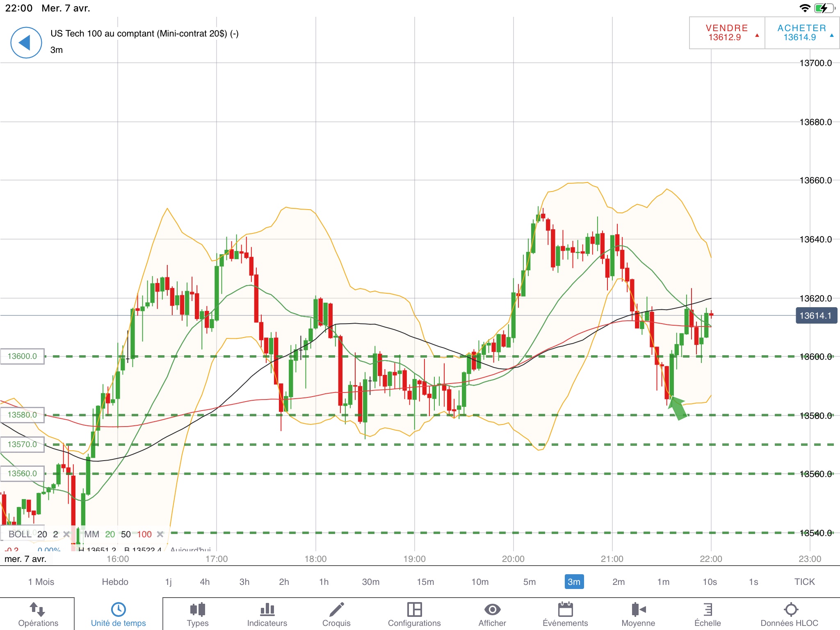Open the Opérations arrows icon
This screenshot has width=840, height=630.
(x=38, y=609)
